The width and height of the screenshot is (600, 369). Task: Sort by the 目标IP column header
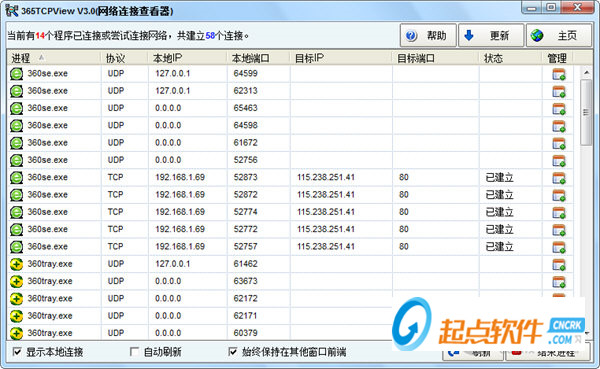[341, 58]
